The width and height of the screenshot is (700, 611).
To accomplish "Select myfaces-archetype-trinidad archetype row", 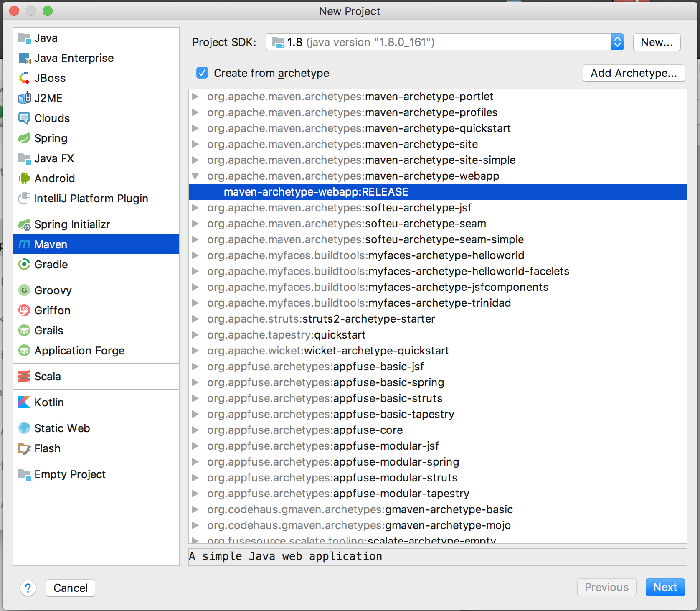I will (438, 303).
